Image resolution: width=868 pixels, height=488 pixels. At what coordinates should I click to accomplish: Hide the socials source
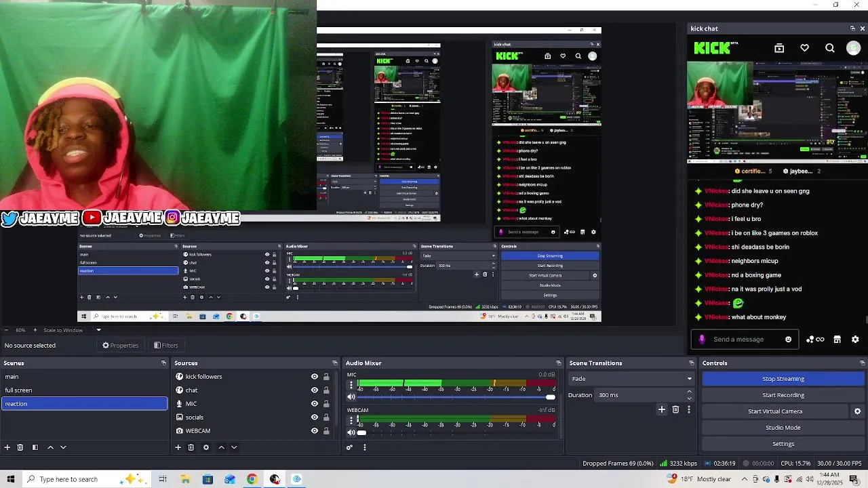(315, 418)
